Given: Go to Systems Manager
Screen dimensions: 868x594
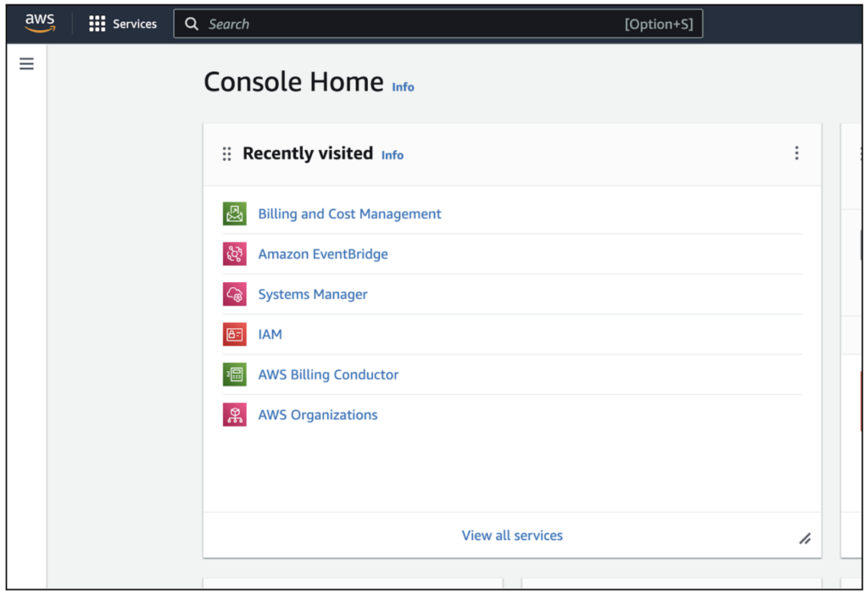Looking at the screenshot, I should point(313,294).
